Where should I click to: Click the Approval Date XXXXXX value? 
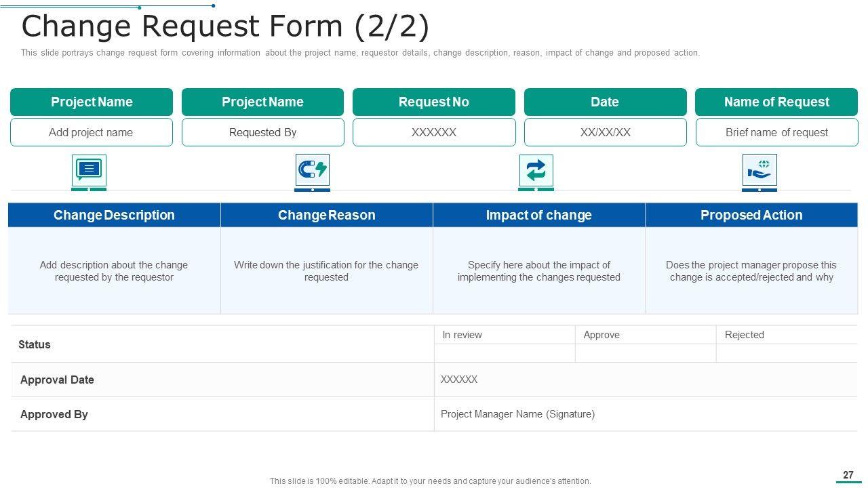click(459, 380)
